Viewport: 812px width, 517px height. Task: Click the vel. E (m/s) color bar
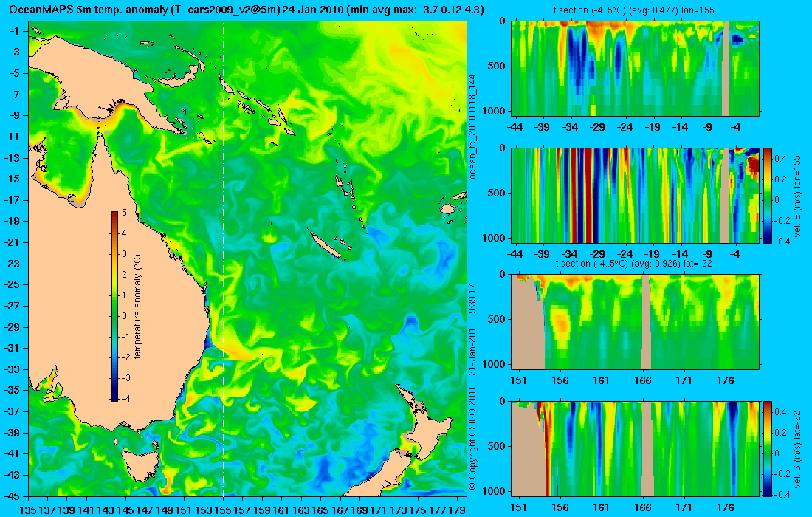(x=768, y=195)
